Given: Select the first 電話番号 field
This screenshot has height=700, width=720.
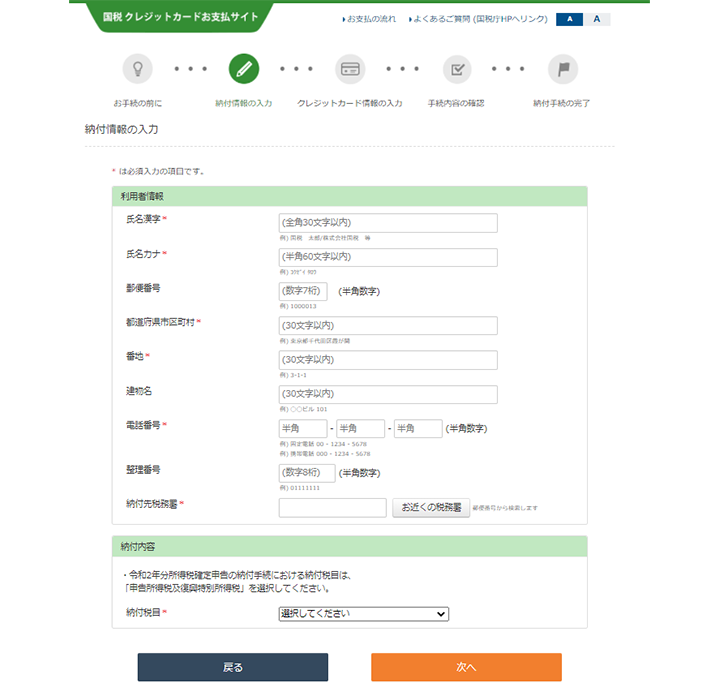Looking at the screenshot, I should (303, 429).
